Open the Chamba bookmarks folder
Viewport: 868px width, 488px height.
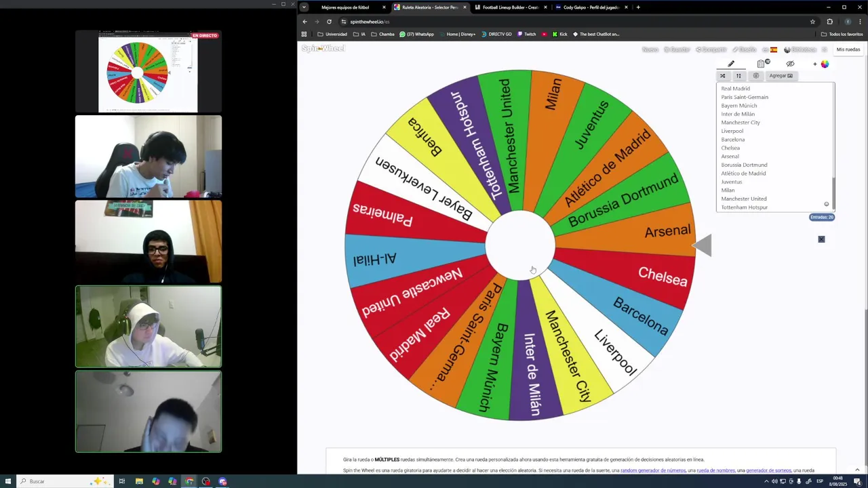click(382, 34)
